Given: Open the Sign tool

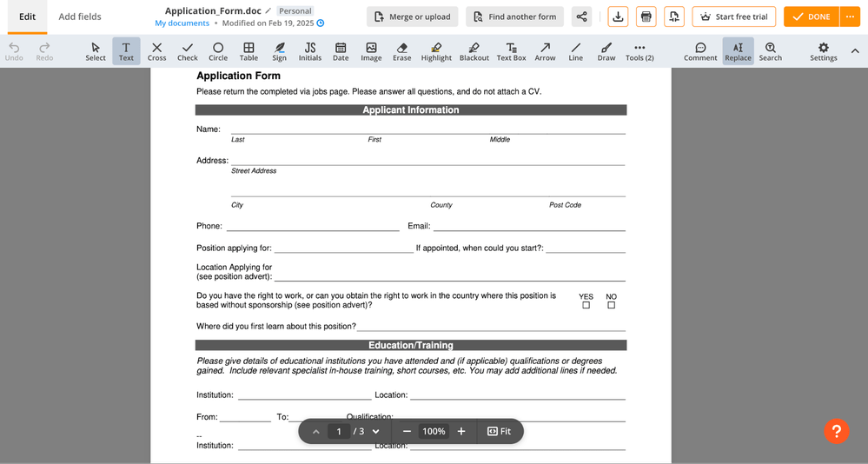Looking at the screenshot, I should [280, 51].
